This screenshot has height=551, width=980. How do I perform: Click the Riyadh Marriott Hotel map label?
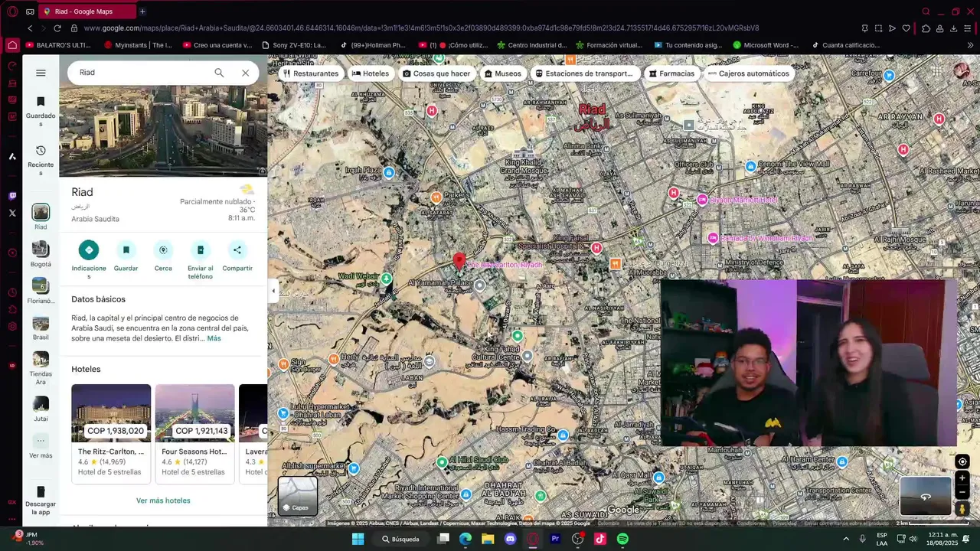pyautogui.click(x=743, y=200)
